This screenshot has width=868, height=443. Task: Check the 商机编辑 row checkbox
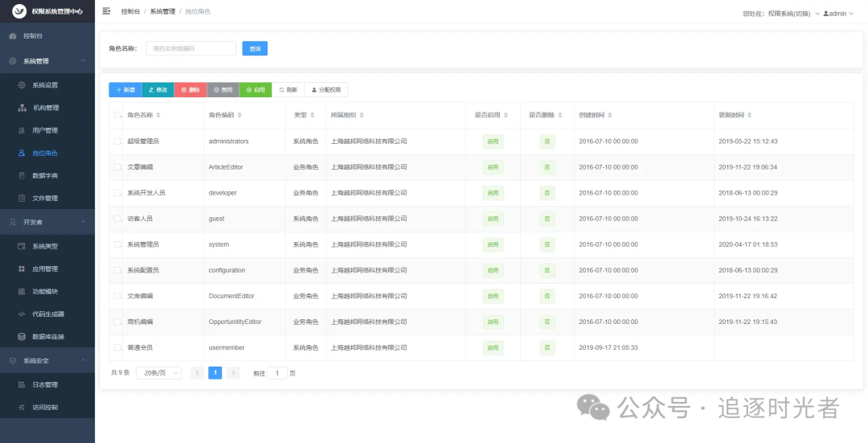[x=117, y=322]
